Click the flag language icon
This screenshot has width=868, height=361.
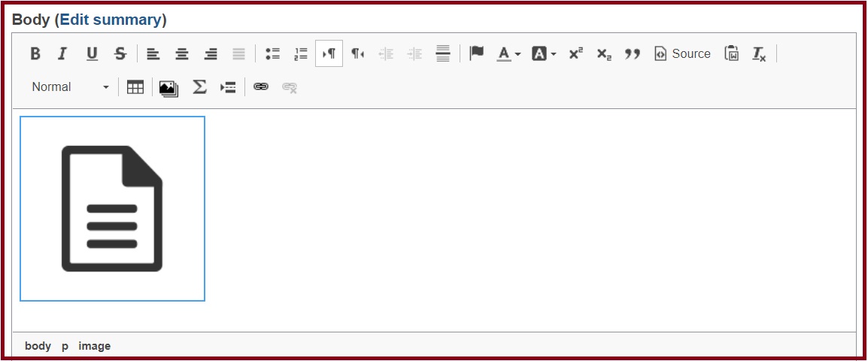477,53
